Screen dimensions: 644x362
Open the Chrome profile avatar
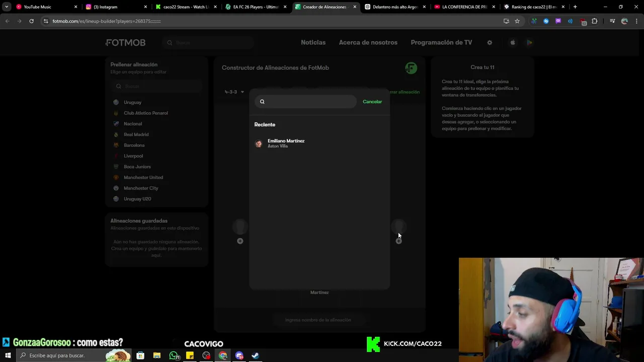[624, 21]
